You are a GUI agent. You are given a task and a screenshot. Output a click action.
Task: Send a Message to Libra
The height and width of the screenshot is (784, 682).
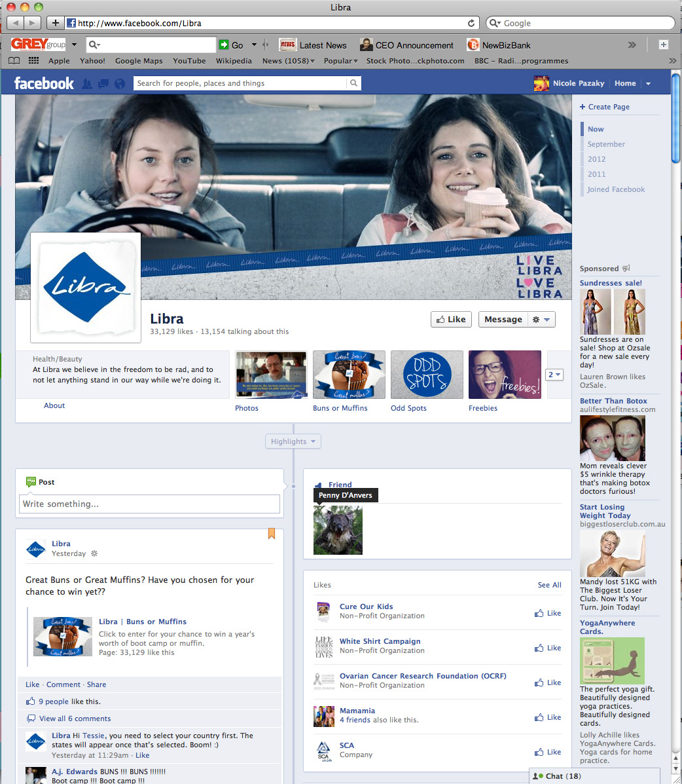[503, 320]
